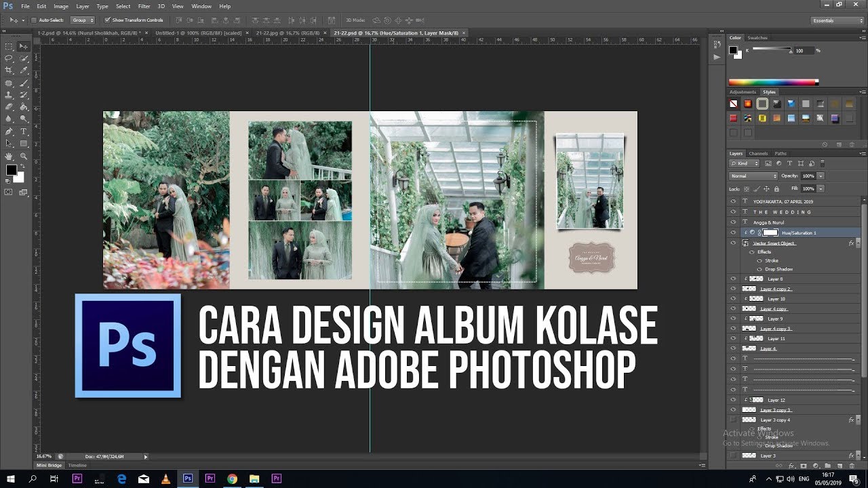Collapse effects of Vector Smart Object

pyautogui.click(x=859, y=243)
